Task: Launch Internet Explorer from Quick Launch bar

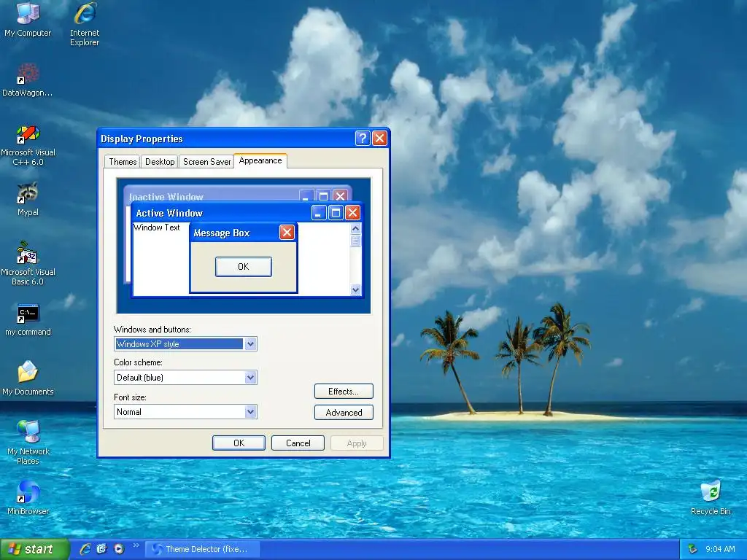Action: tap(85, 549)
